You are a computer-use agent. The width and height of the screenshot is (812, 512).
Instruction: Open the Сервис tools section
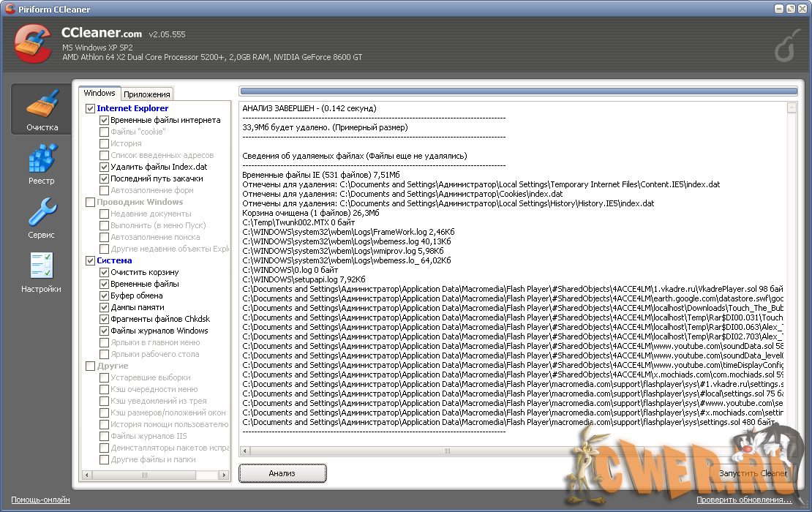pyautogui.click(x=41, y=217)
